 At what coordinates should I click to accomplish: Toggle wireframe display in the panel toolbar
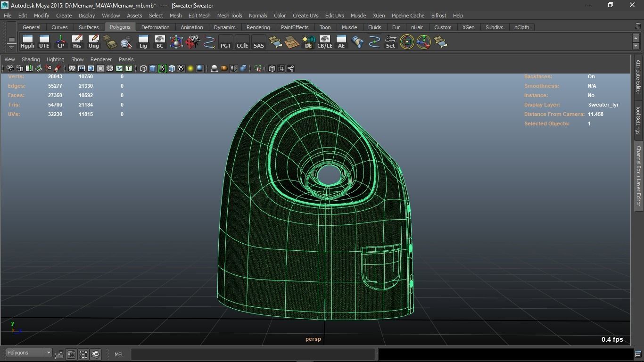(143, 68)
